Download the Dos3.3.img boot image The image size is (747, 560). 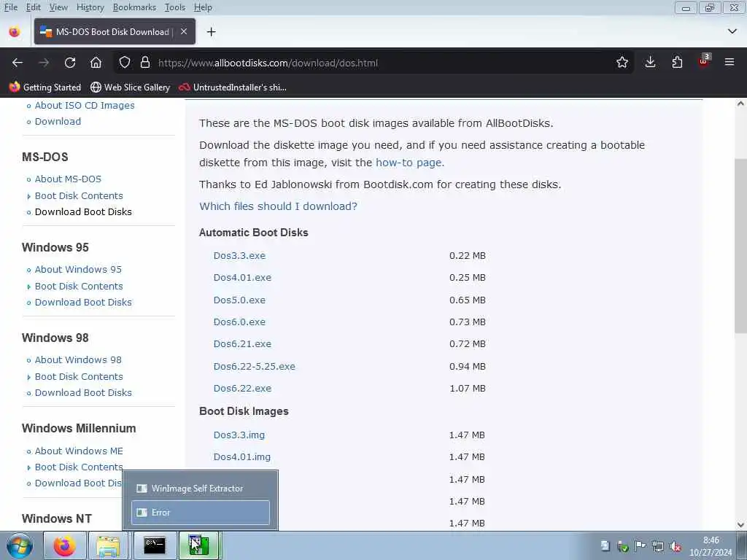pos(239,435)
